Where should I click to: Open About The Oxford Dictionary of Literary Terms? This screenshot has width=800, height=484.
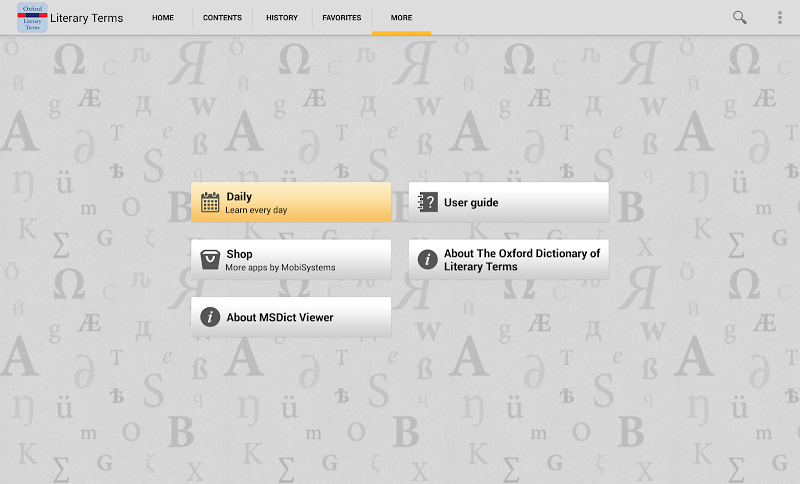509,260
